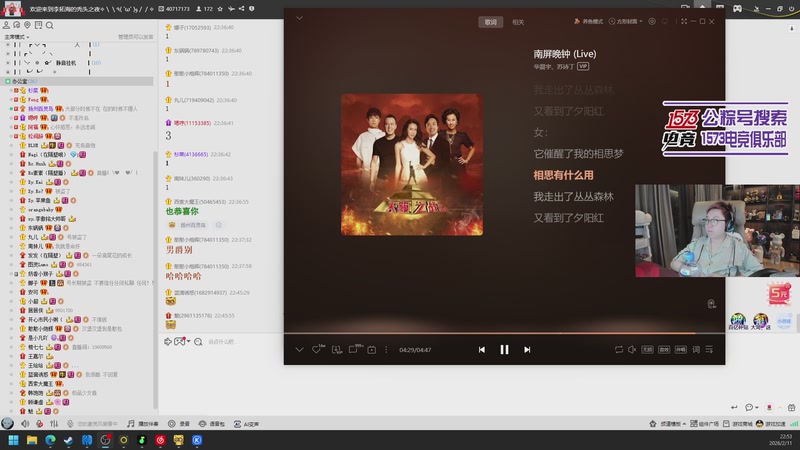The width and height of the screenshot is (800, 450).
Task: Favorite the channel with the star icon
Action: pyautogui.click(x=220, y=9)
